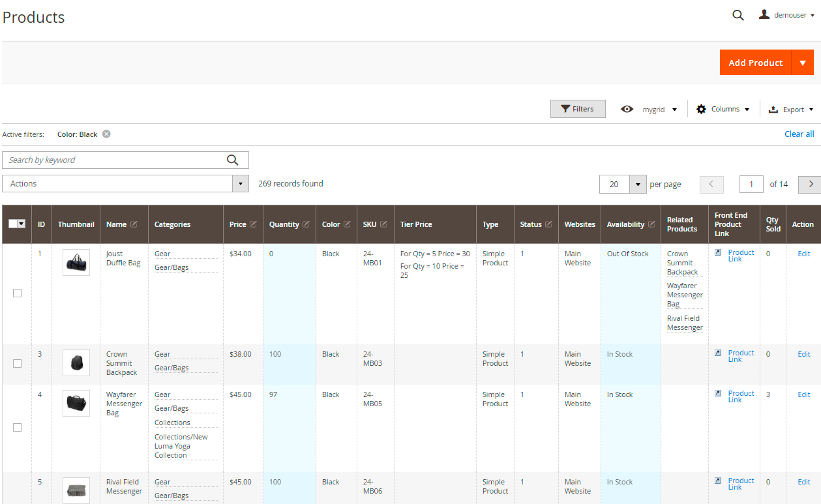Click the pencil edit icon beside Name column
Screen dimensions: 821x504
coord(134,224)
